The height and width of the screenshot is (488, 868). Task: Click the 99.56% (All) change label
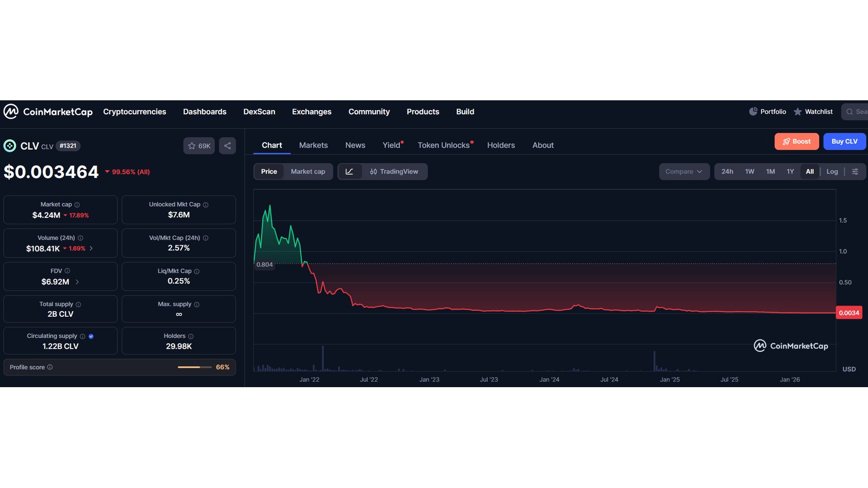pyautogui.click(x=127, y=172)
